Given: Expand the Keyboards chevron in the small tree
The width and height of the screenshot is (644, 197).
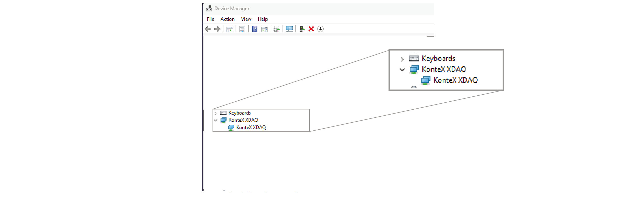Looking at the screenshot, I should coord(215,113).
